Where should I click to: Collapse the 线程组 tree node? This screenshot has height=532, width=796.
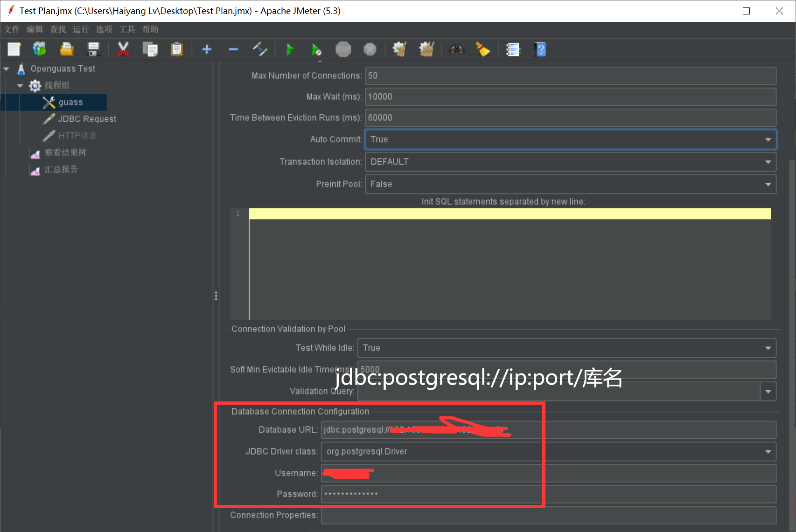(x=20, y=86)
